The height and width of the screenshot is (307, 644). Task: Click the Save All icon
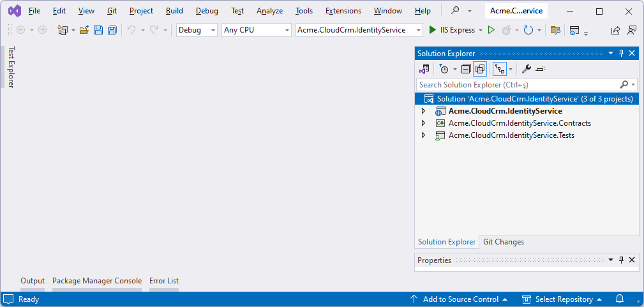point(112,30)
